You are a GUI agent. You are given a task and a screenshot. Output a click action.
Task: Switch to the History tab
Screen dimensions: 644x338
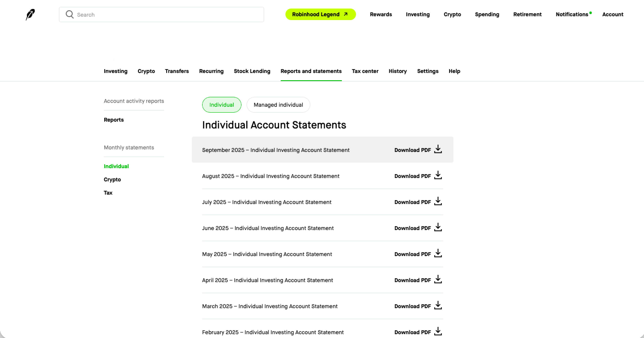[x=397, y=71]
